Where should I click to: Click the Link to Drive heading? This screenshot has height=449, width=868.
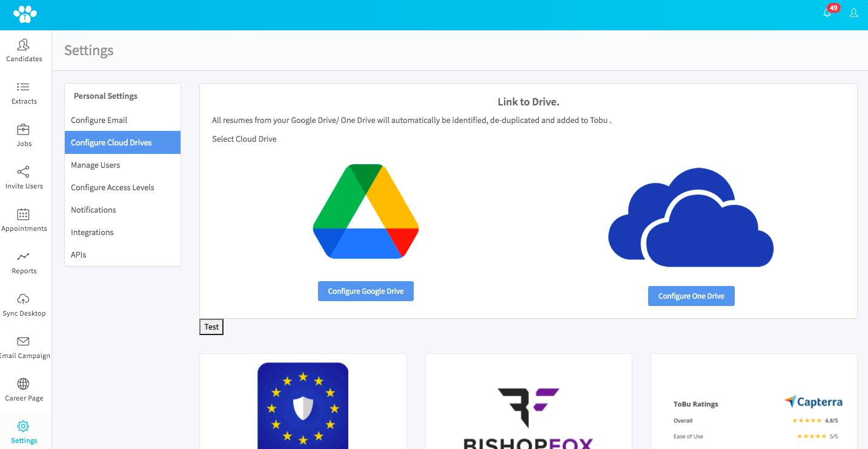(x=528, y=102)
